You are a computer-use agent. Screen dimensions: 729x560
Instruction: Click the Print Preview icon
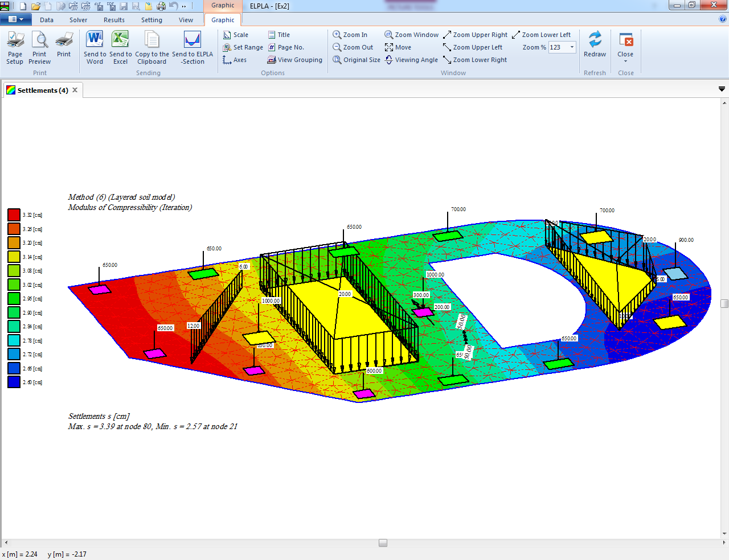click(x=39, y=47)
